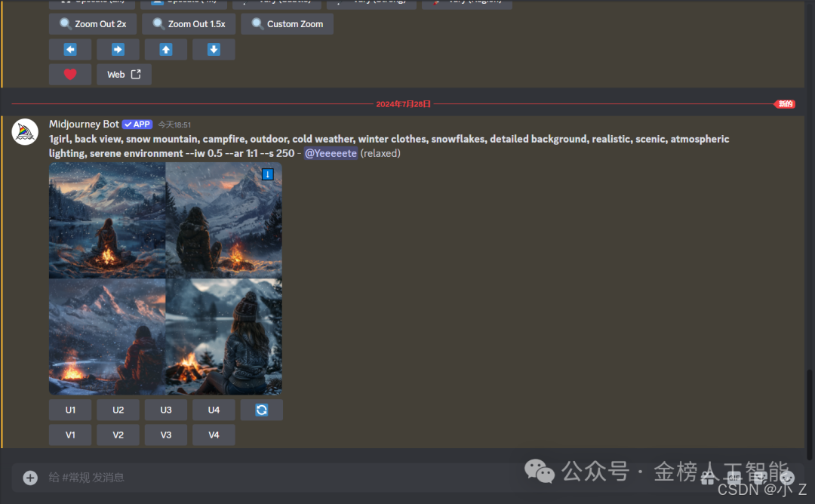This screenshot has width=815, height=504.
Task: Click the red 新的 new messages badge
Action: 785,104
